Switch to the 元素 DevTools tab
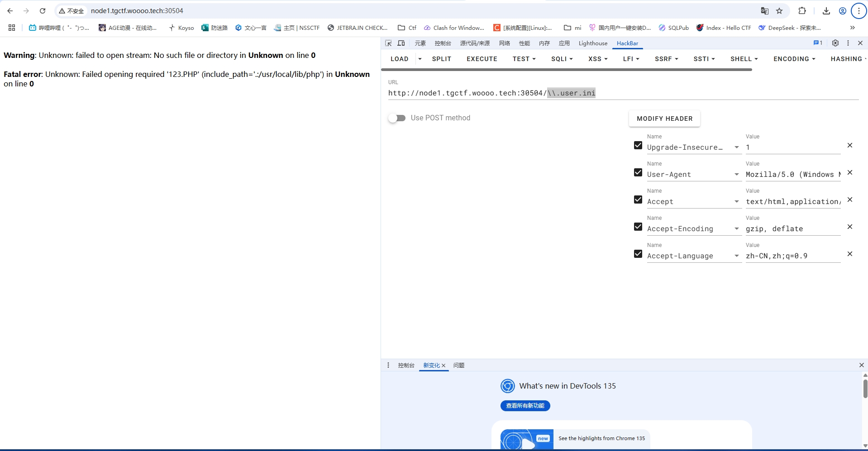 (420, 43)
